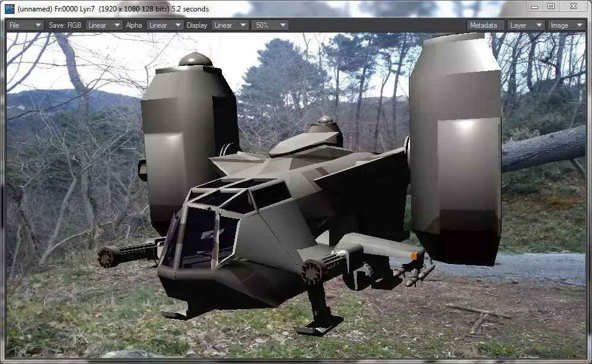Image resolution: width=592 pixels, height=364 pixels.
Task: Click the 'Display' label text
Action: coord(197,25)
